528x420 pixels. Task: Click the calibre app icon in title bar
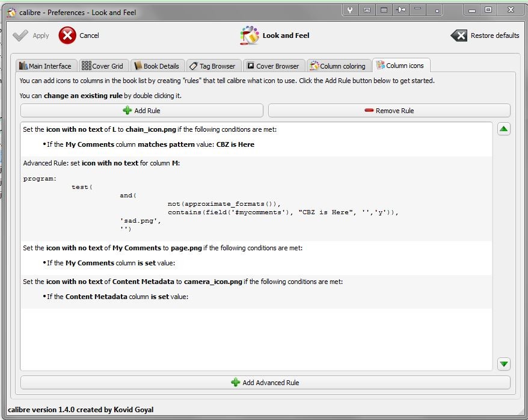pyautogui.click(x=11, y=13)
